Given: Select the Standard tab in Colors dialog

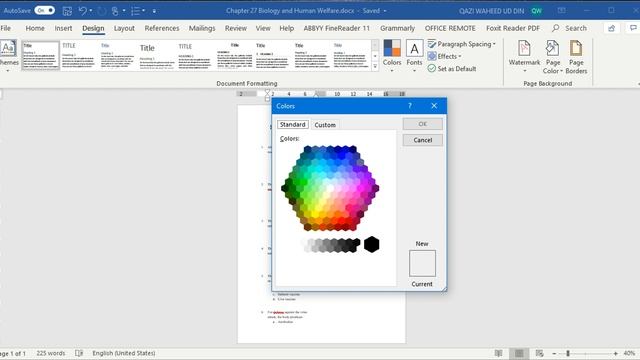Looking at the screenshot, I should (292, 124).
